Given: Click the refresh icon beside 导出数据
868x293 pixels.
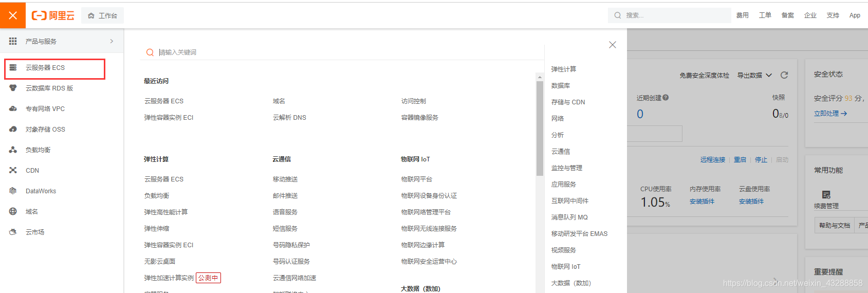Looking at the screenshot, I should coord(784,75).
